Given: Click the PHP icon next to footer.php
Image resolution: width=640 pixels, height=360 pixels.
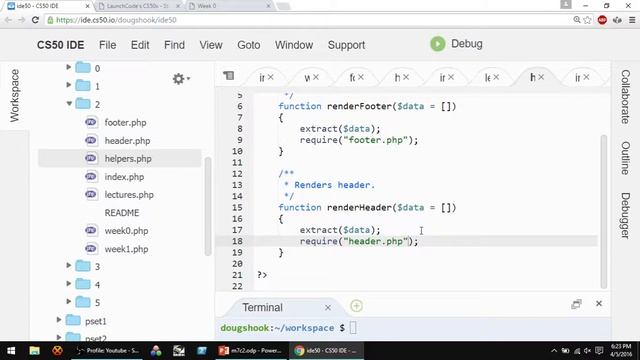Looking at the screenshot, I should pos(91,122).
